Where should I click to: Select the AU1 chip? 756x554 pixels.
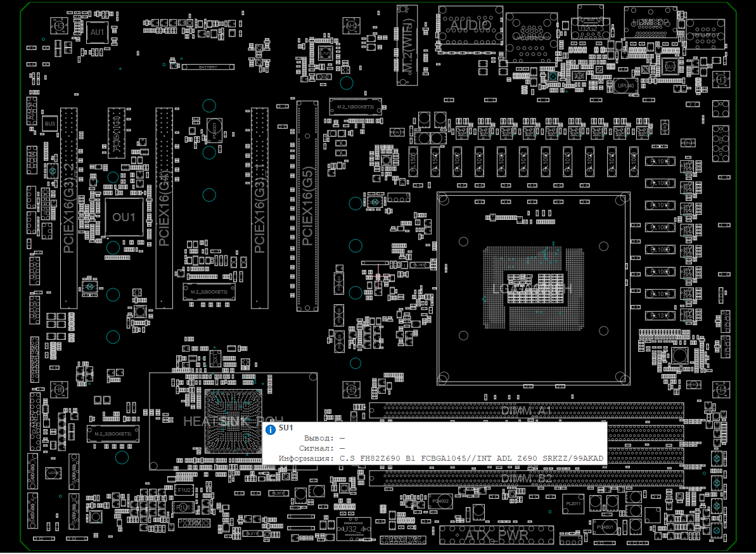pos(97,32)
